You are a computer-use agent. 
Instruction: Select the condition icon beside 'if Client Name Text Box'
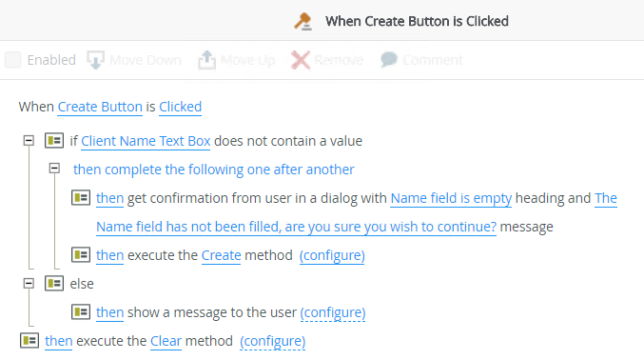pos(54,141)
